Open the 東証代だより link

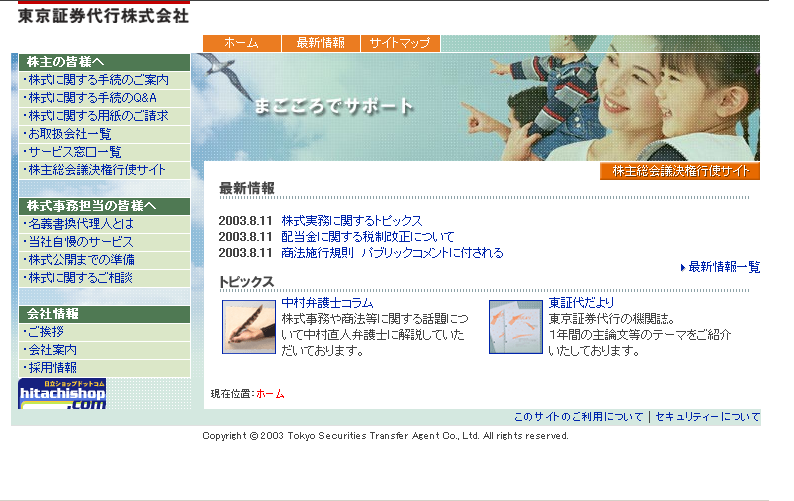(x=581, y=303)
